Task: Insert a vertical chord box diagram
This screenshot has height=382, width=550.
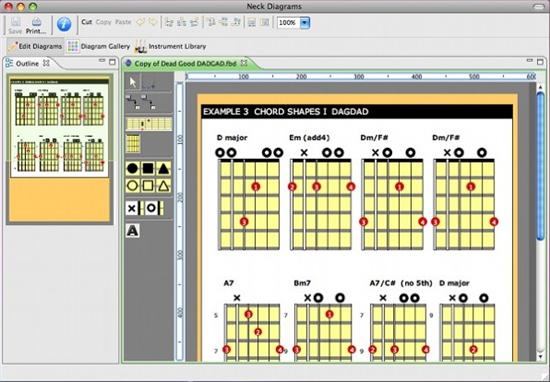Action: point(133,144)
